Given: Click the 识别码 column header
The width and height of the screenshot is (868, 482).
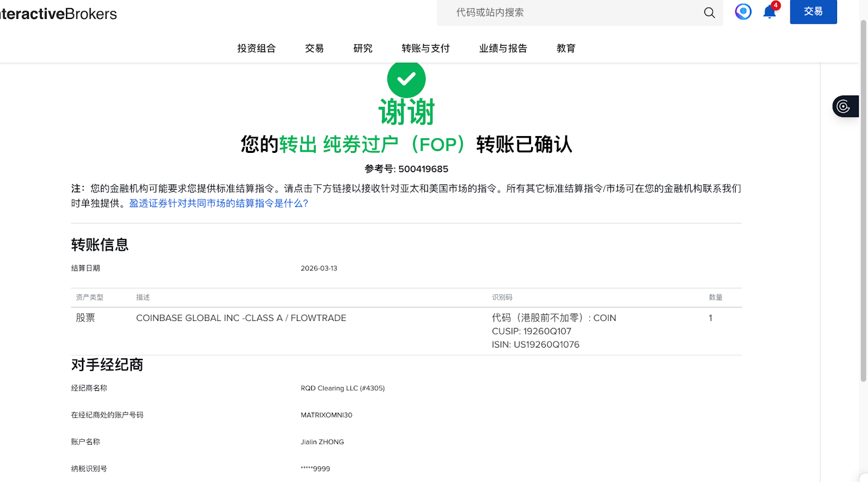Looking at the screenshot, I should coord(502,298).
